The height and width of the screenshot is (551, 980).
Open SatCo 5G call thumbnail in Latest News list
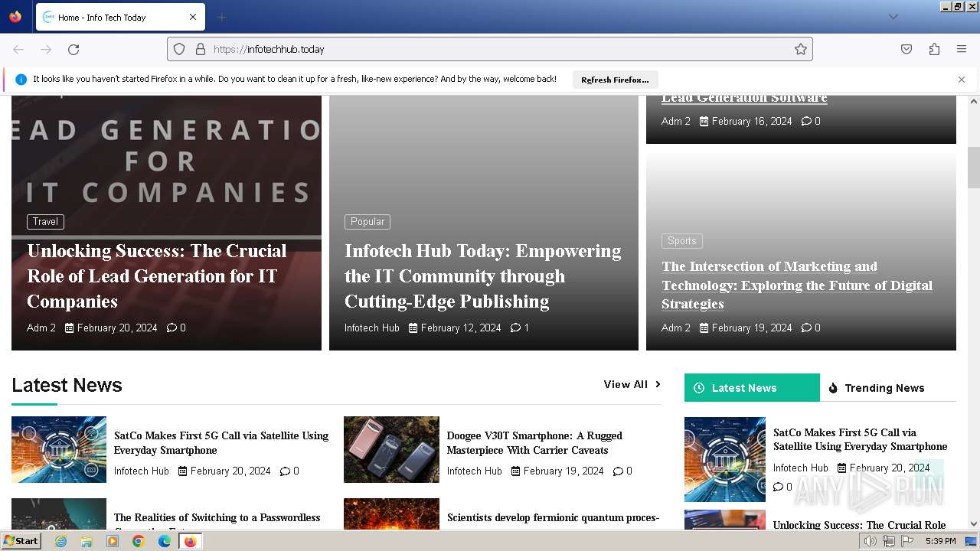point(59,450)
